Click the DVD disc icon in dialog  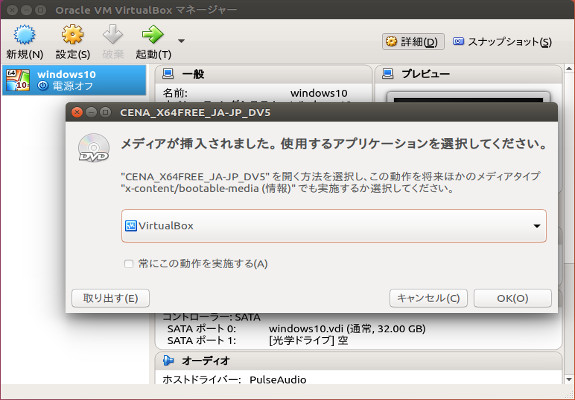(94, 148)
